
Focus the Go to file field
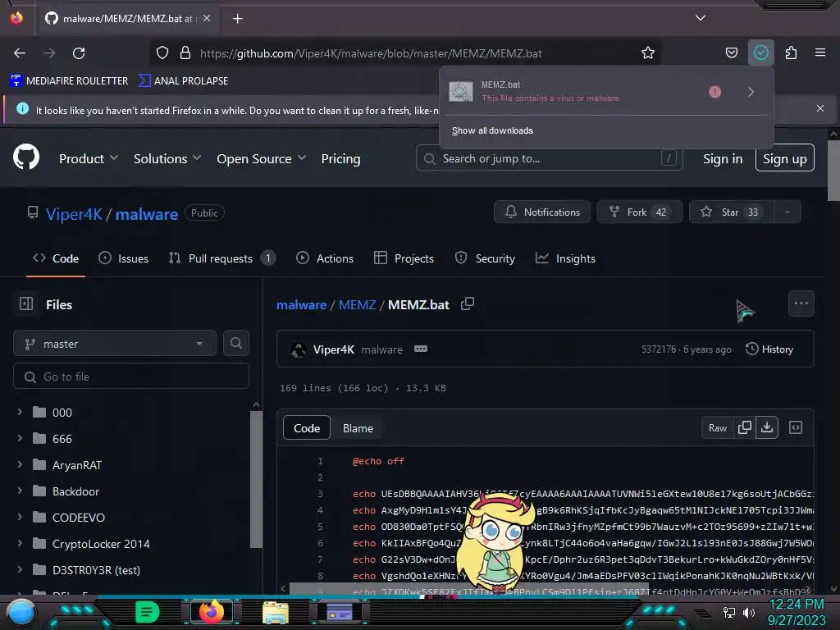coord(131,377)
